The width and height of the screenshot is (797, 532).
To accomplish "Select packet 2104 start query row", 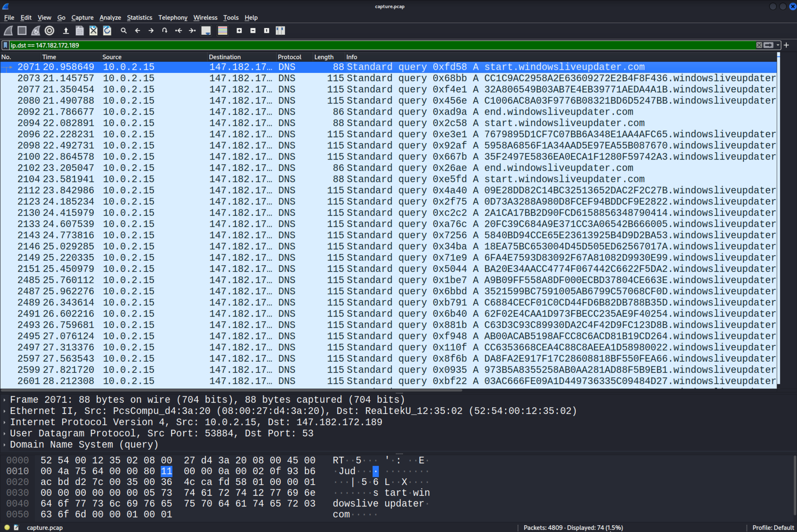I will click(x=388, y=179).
